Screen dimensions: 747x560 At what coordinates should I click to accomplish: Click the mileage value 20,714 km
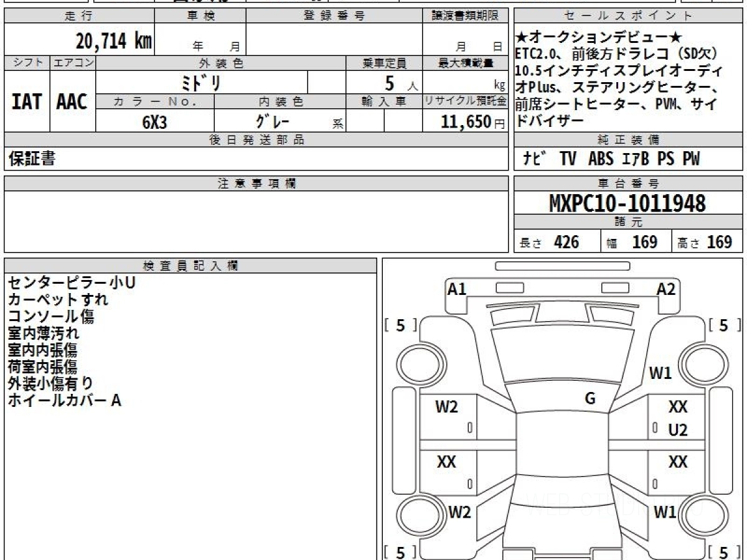click(113, 41)
